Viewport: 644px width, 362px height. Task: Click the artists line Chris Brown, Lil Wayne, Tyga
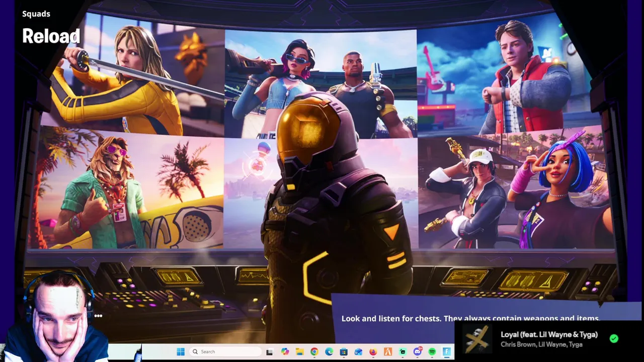tap(541, 344)
